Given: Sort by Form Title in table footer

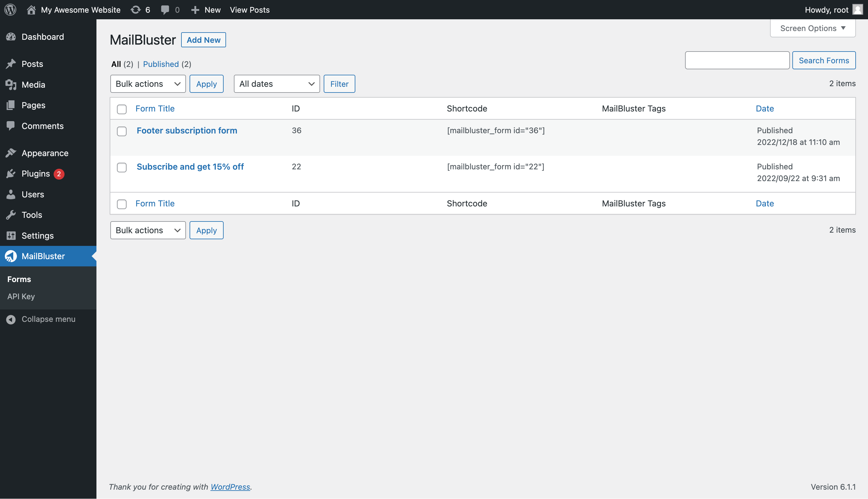Looking at the screenshot, I should click(x=155, y=203).
